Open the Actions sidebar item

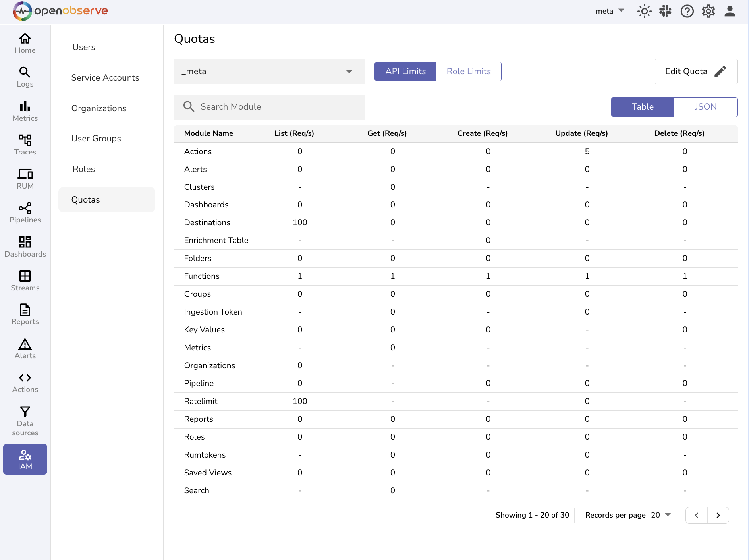click(x=25, y=382)
